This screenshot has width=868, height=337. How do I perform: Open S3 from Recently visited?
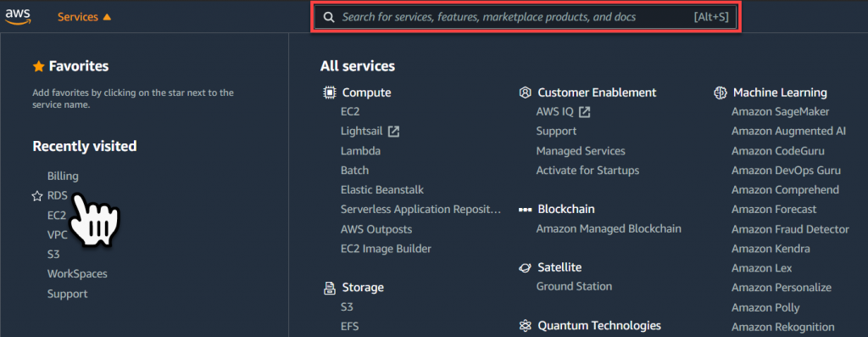[x=53, y=255]
